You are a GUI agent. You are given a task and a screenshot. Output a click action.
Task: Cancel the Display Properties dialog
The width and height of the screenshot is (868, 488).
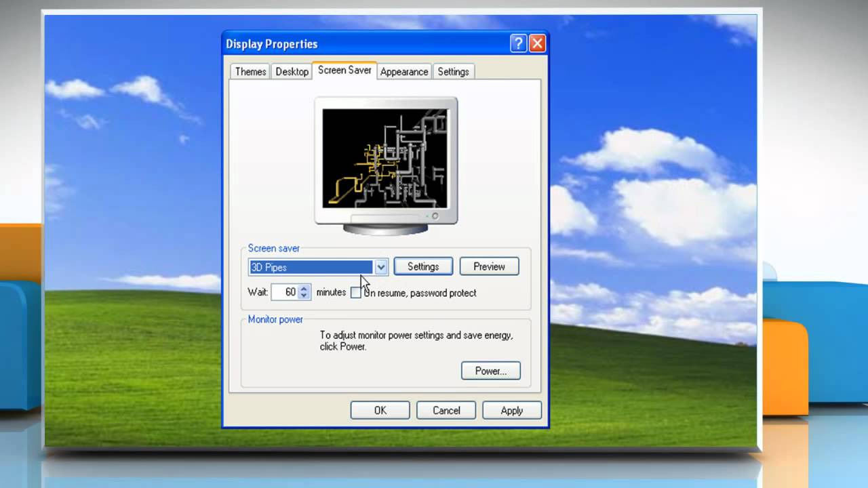(x=446, y=410)
